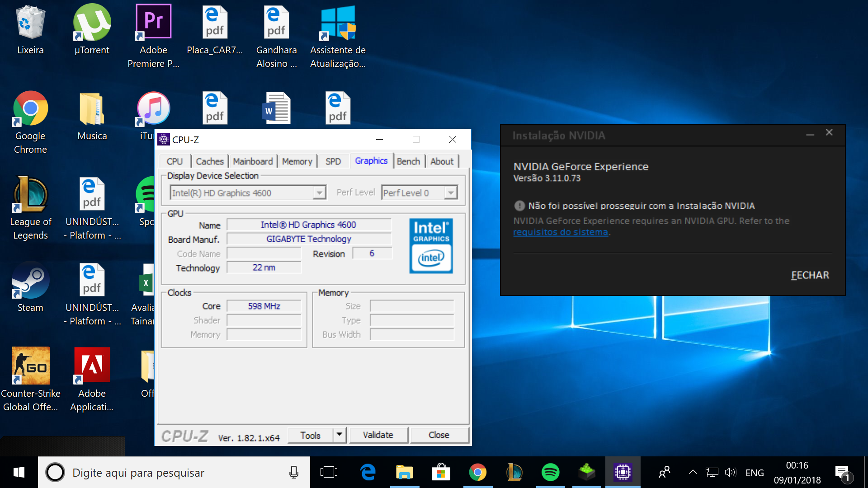Select the Word document icon on desktop
The width and height of the screenshot is (868, 488).
click(x=276, y=108)
